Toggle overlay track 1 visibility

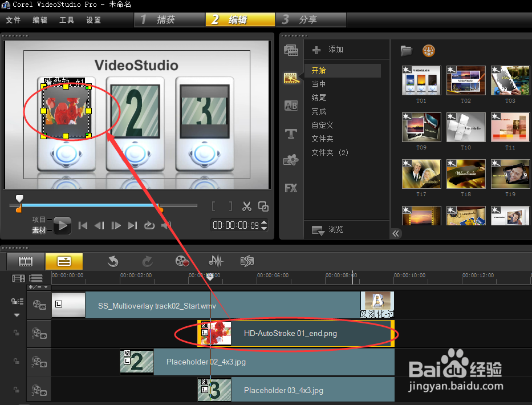click(x=39, y=333)
